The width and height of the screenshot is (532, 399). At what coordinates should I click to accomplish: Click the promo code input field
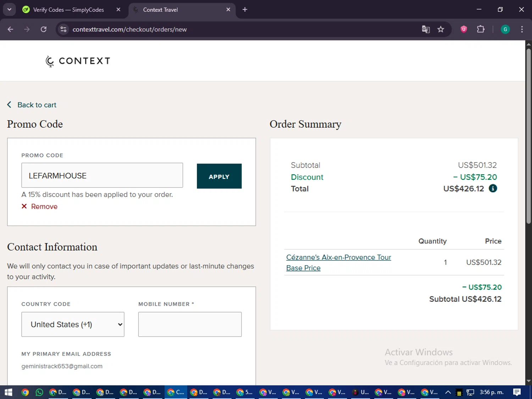click(102, 175)
